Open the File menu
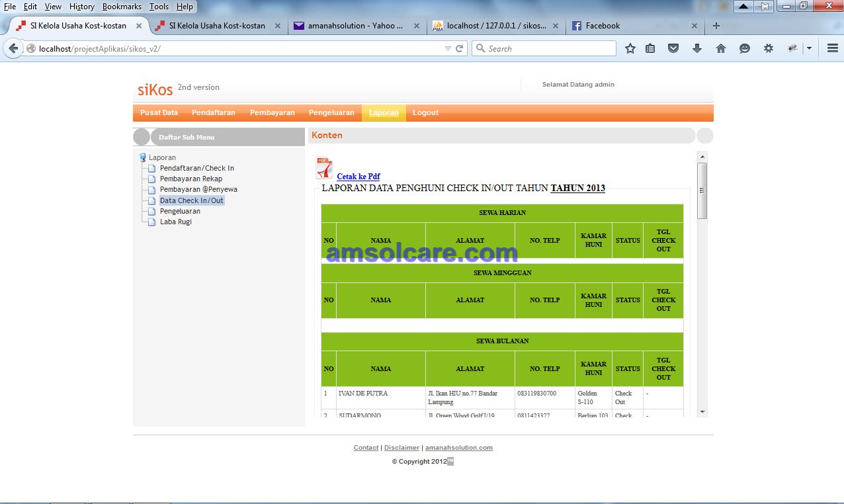This screenshot has width=844, height=504. click(x=10, y=7)
